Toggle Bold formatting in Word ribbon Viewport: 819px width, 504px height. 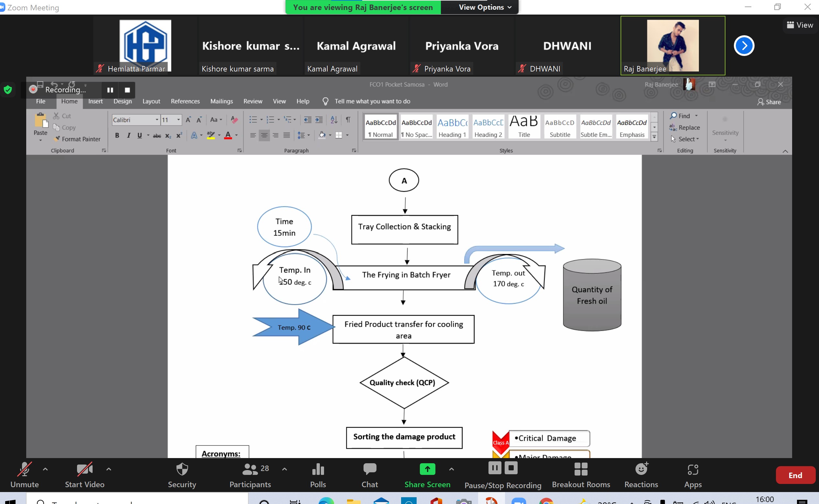tap(117, 135)
